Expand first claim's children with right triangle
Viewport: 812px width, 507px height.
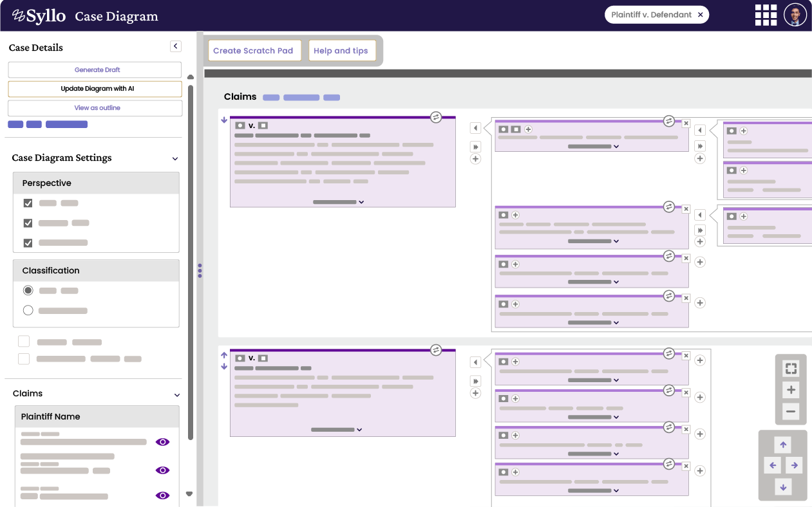coord(475,147)
